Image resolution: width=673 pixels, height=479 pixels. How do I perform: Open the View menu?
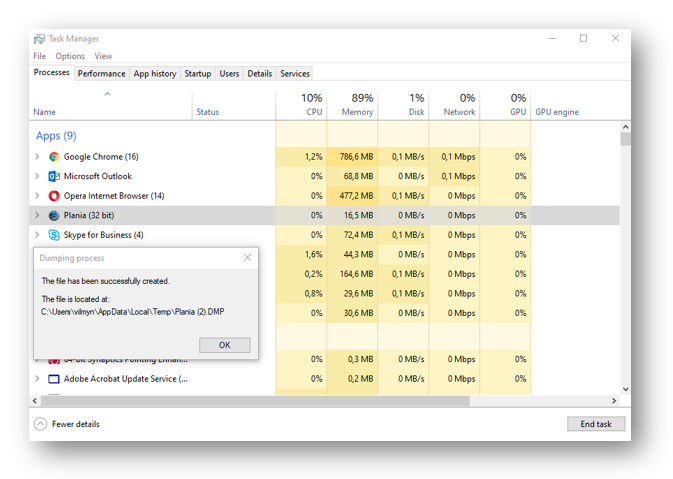pyautogui.click(x=103, y=56)
